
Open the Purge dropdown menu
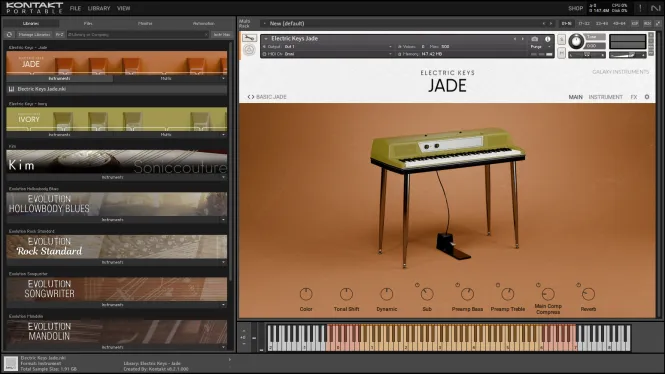click(539, 47)
